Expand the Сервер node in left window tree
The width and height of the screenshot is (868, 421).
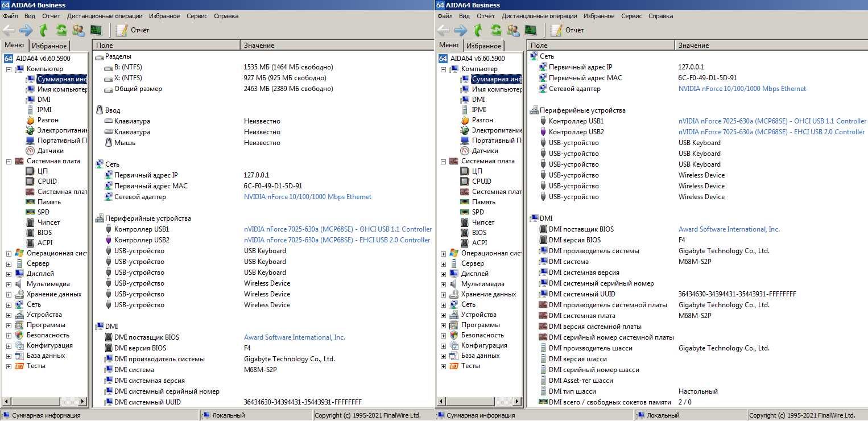pyautogui.click(x=9, y=263)
